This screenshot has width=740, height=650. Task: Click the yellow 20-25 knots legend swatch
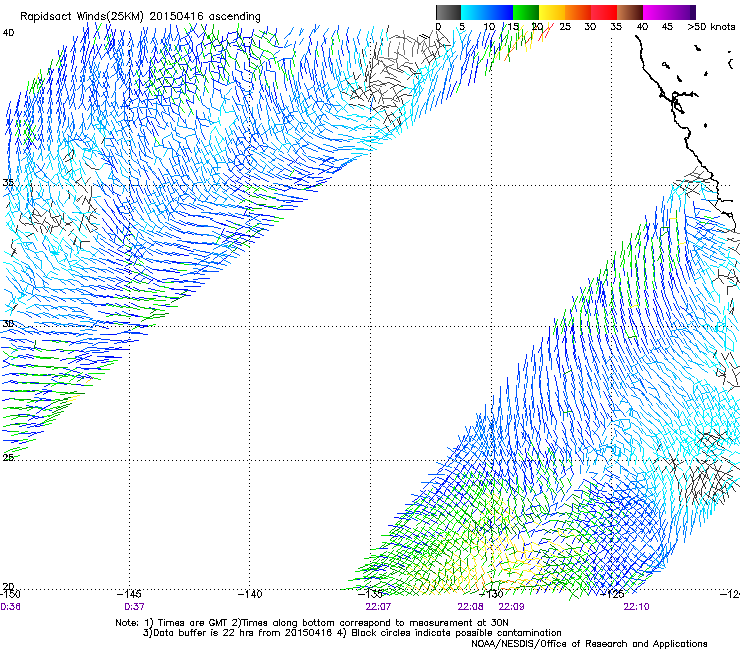click(551, 12)
